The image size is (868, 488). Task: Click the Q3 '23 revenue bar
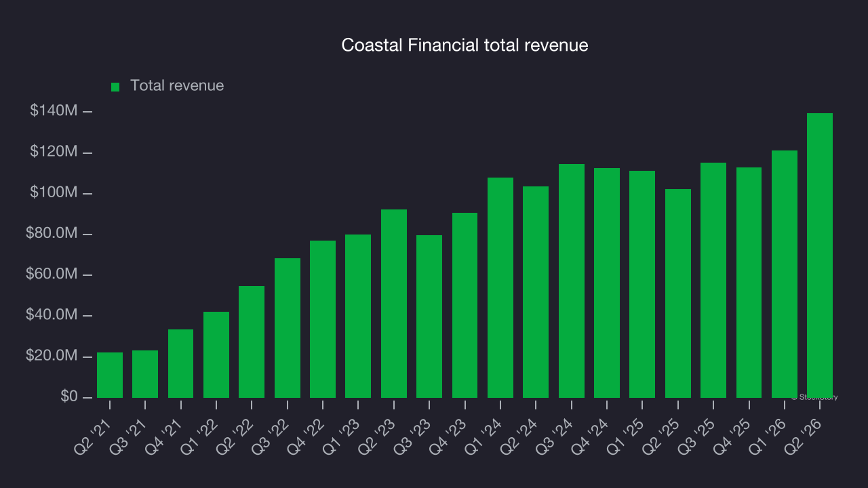tap(429, 317)
